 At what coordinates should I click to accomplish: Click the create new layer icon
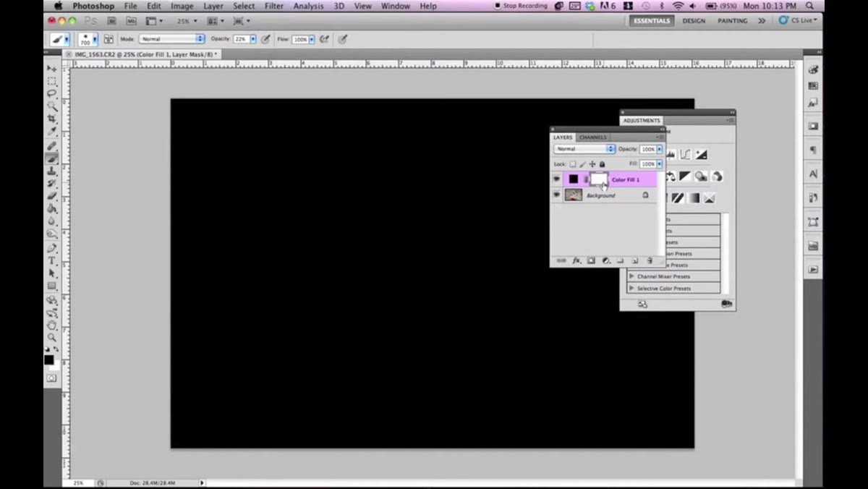[x=634, y=260]
